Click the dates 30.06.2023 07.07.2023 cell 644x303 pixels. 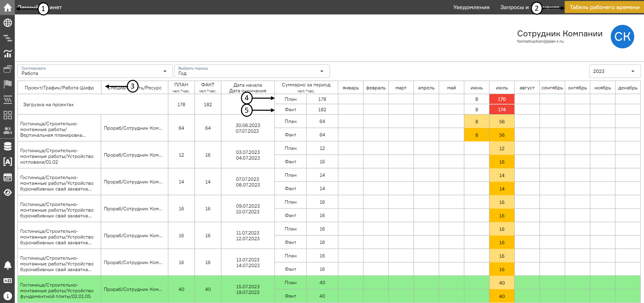pos(248,128)
